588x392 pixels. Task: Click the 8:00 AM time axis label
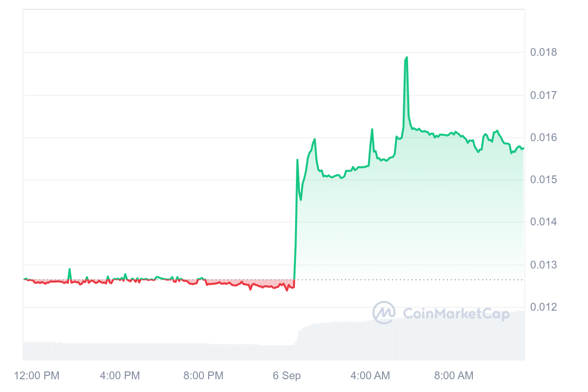[x=453, y=376]
